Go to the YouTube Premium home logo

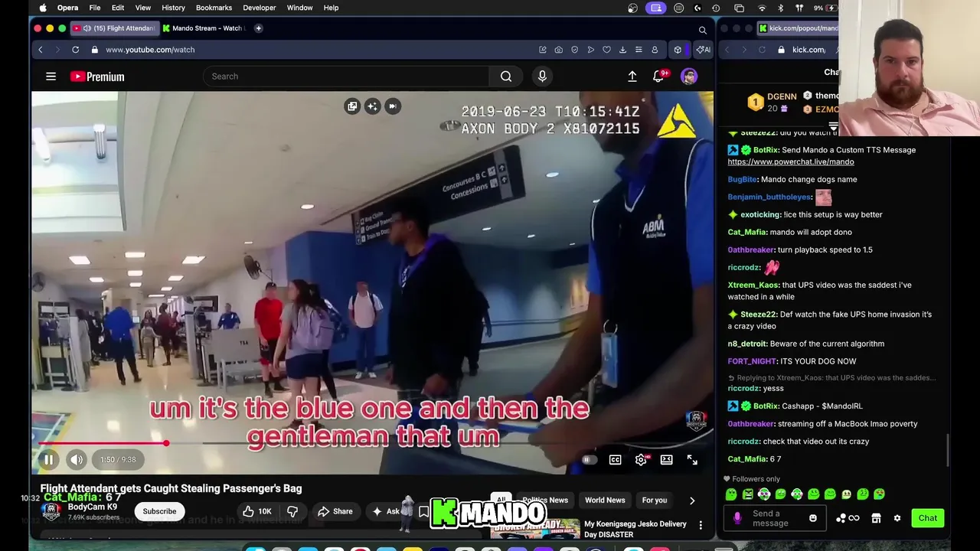[x=97, y=77]
